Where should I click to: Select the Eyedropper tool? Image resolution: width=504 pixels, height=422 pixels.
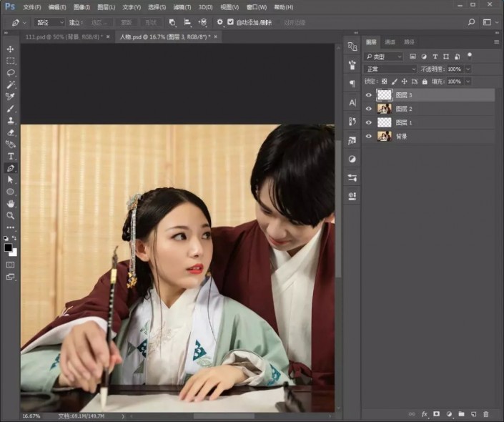pos(10,97)
